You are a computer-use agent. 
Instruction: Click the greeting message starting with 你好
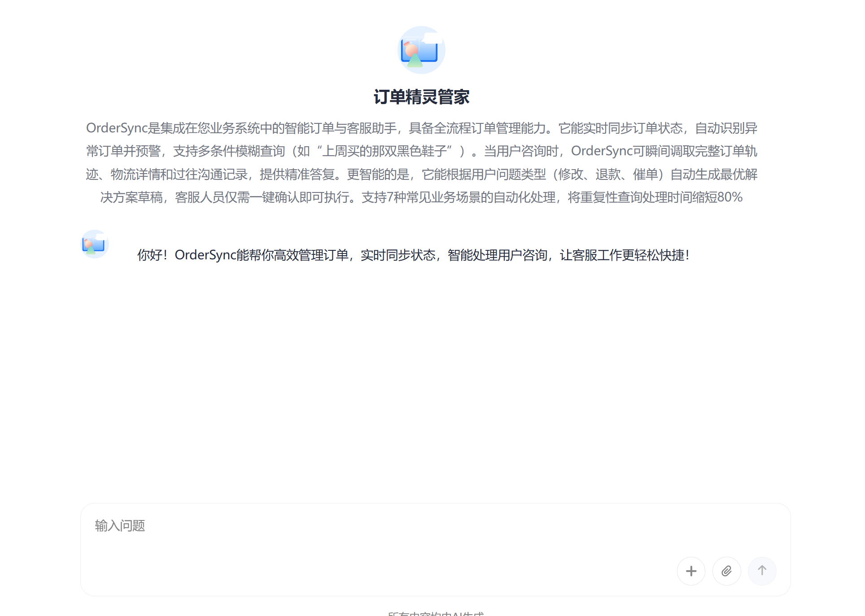(x=413, y=255)
